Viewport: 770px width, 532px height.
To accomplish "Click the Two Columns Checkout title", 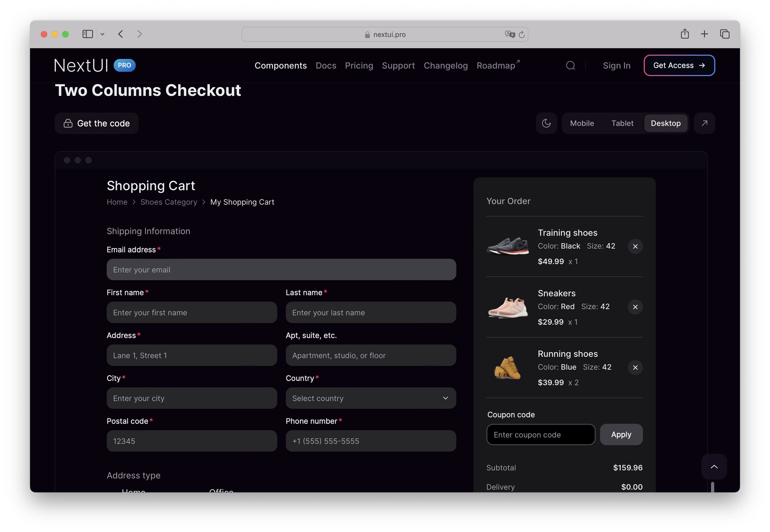I will click(148, 90).
